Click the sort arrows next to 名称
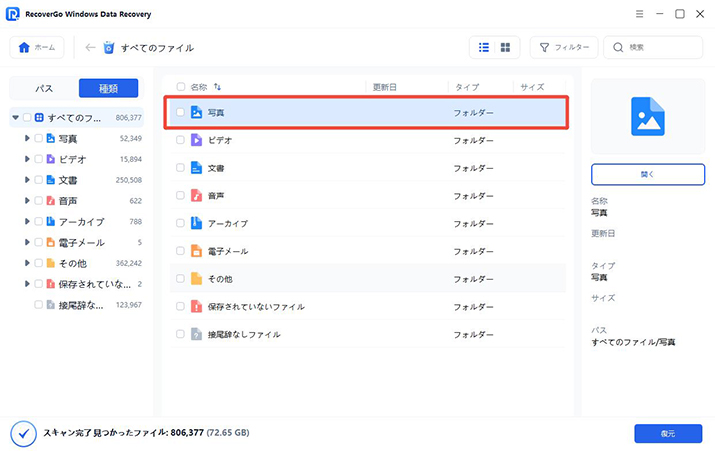 click(x=218, y=87)
